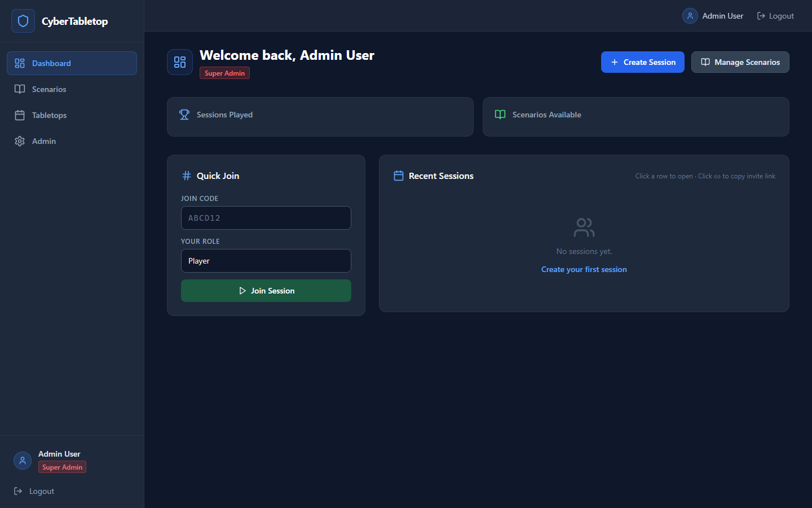
Task: Open the Your Role dropdown
Action: (x=266, y=261)
